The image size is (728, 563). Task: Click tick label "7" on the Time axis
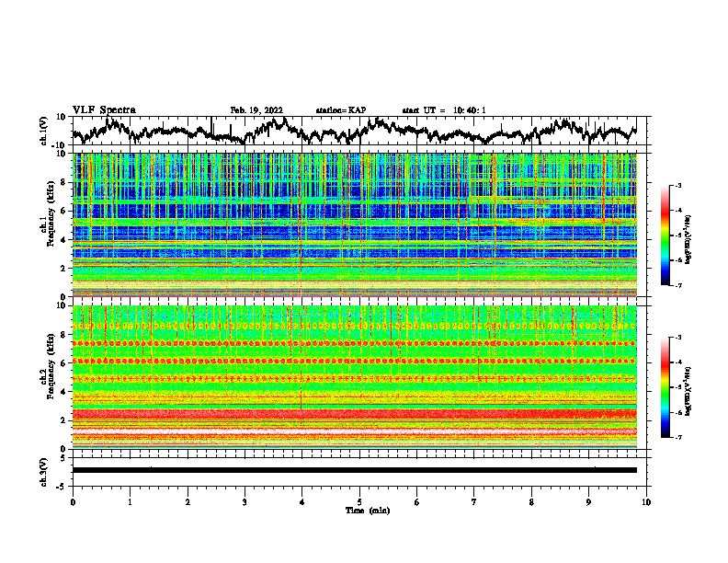(x=474, y=502)
